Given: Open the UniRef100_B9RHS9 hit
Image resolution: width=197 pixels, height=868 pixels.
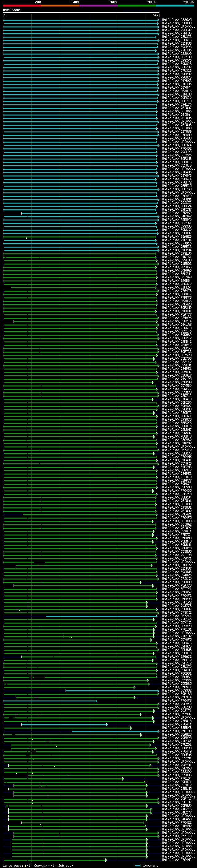Looking at the screenshot, I should click(177, 335).
